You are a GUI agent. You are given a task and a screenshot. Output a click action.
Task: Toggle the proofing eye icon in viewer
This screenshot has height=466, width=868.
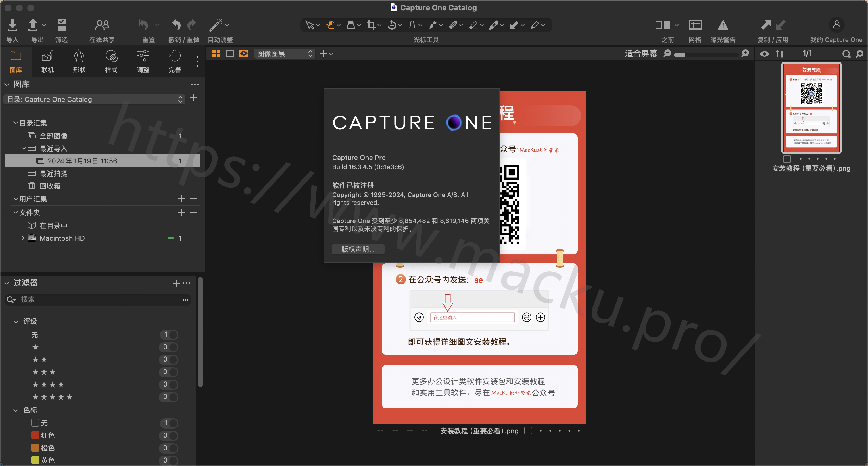tap(244, 54)
